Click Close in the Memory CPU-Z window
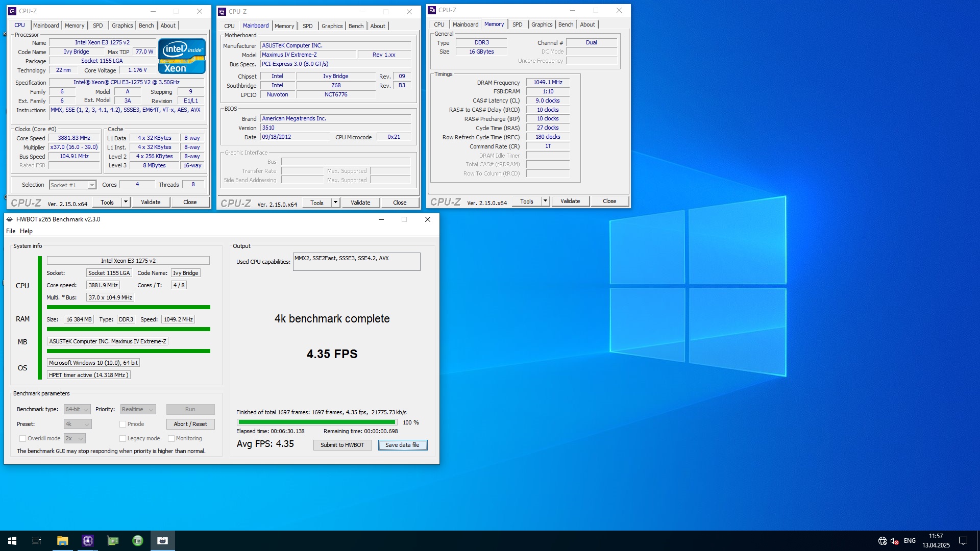Image resolution: width=980 pixels, height=551 pixels. tap(609, 202)
